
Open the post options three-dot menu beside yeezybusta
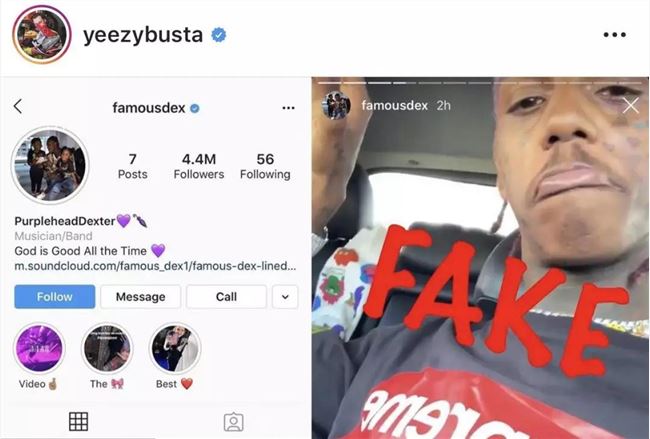615,35
